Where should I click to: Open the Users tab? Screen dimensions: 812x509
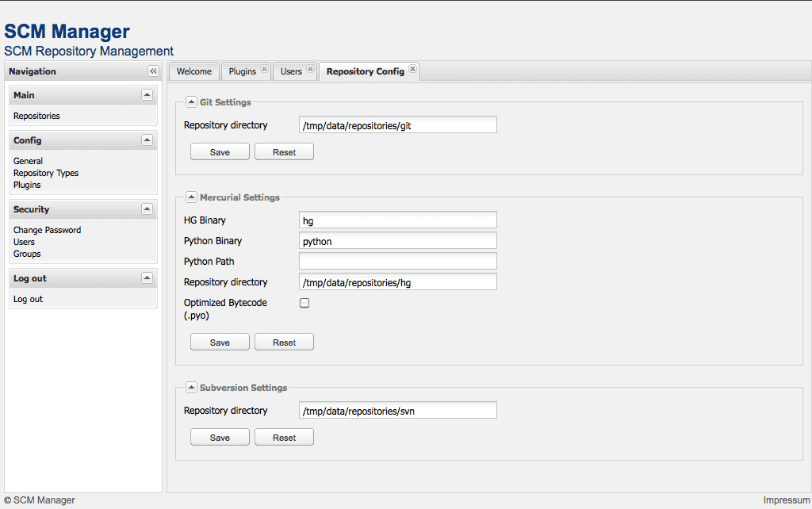tap(290, 71)
